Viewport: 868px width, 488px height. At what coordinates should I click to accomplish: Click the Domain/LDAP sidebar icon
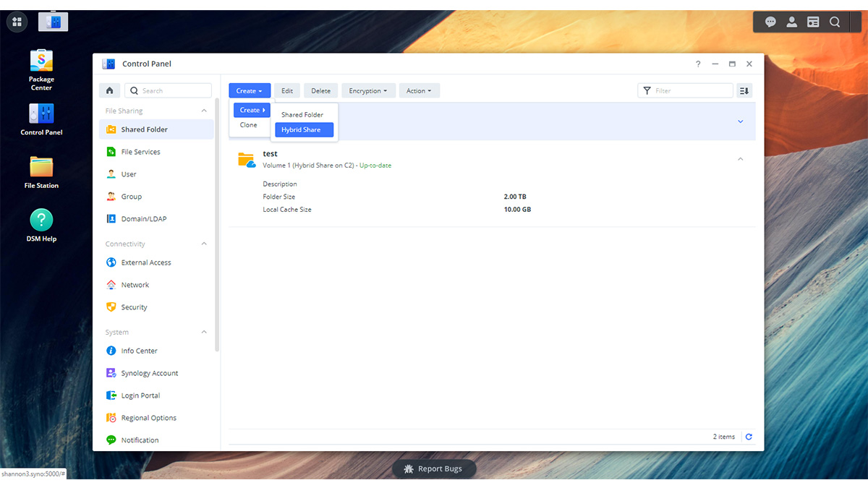111,218
